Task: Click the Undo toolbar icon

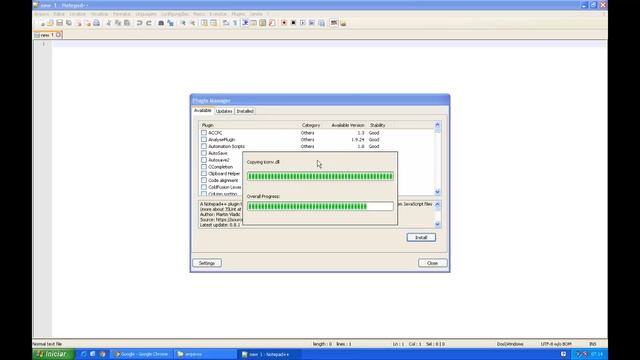Action: [139, 23]
